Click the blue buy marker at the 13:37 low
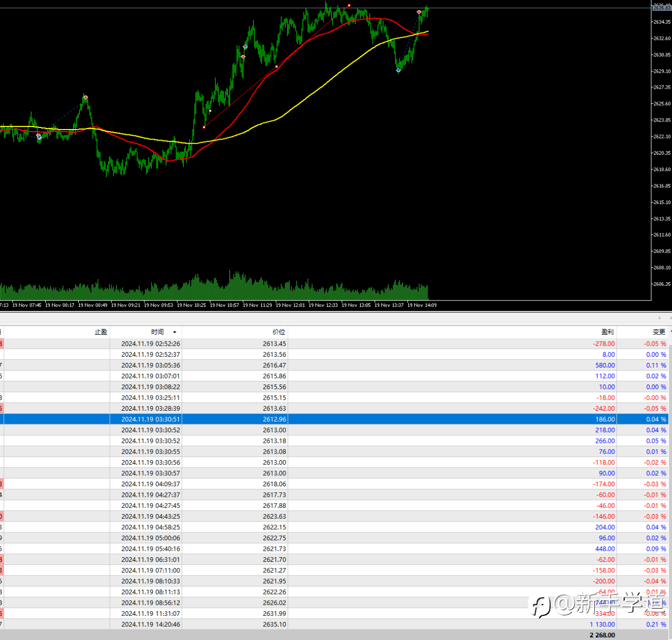Screen dimensions: 672x640 pyautogui.click(x=398, y=70)
